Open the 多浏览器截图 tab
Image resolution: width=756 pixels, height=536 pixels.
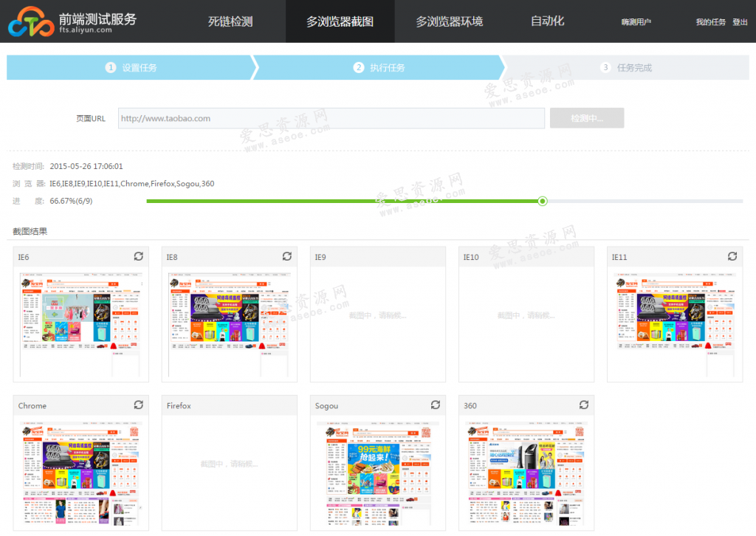[x=340, y=21]
